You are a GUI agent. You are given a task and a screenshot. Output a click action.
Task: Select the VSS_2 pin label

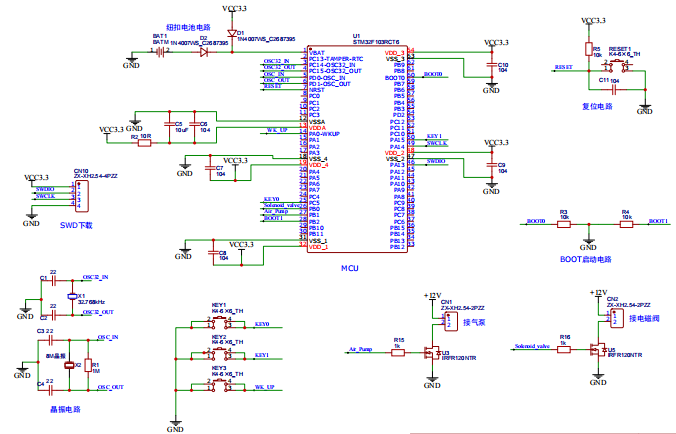tap(395, 159)
